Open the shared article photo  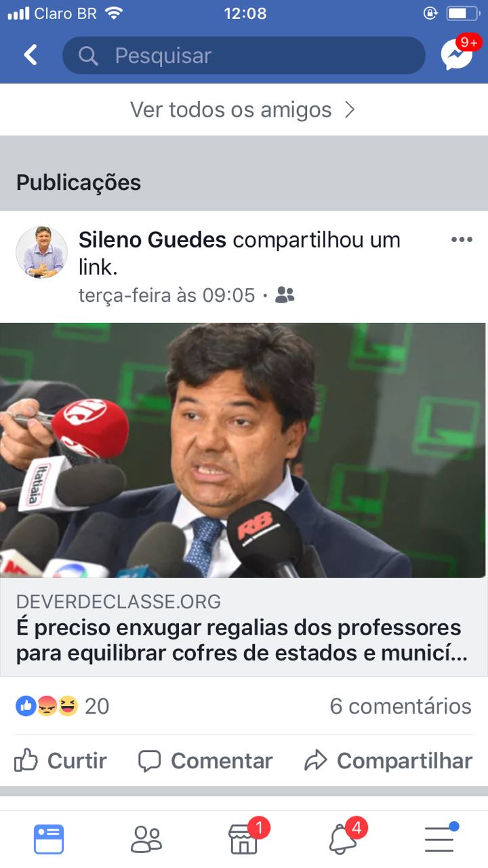click(x=244, y=450)
